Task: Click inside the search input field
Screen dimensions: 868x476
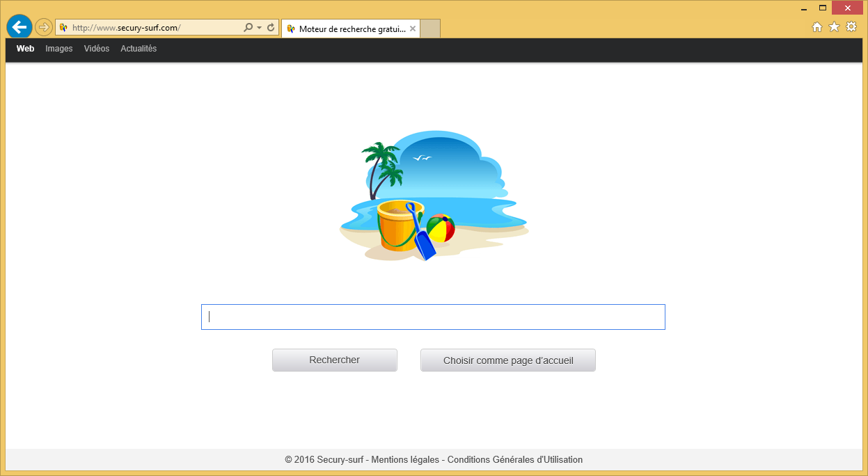Action: (432, 317)
